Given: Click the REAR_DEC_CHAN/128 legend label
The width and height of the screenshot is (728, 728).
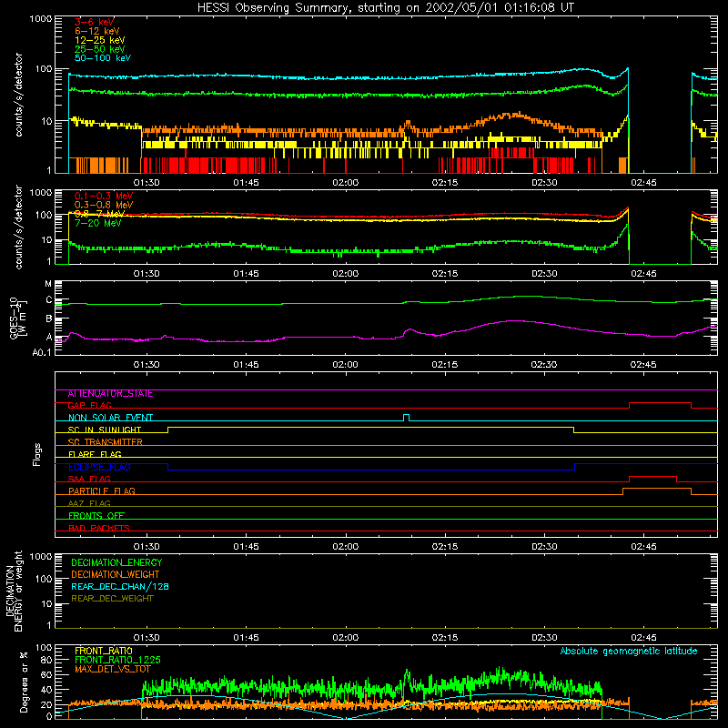Looking at the screenshot, I should click(120, 586).
